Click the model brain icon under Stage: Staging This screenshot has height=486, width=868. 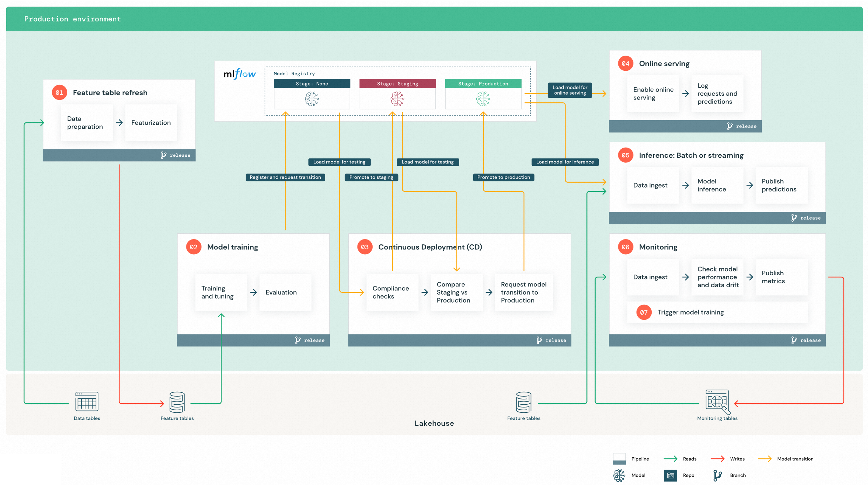pyautogui.click(x=397, y=99)
